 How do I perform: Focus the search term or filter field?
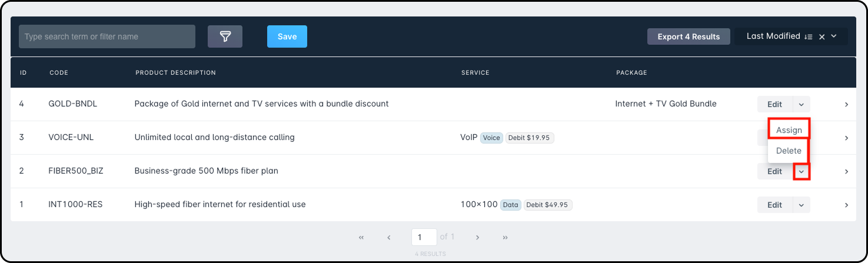107,36
